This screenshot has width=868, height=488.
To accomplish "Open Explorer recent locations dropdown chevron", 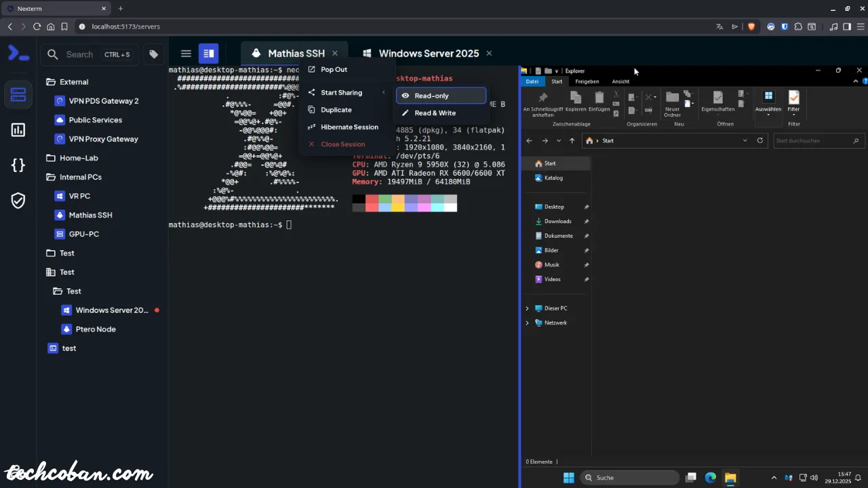I will 559,141.
